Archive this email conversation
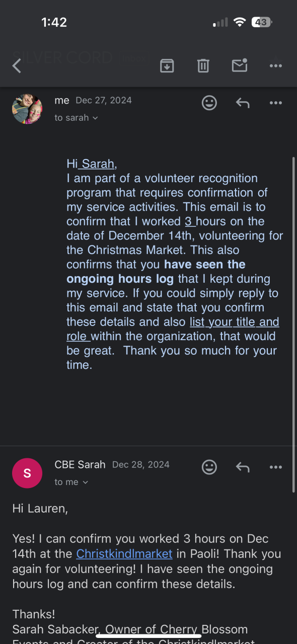Viewport: 297px width, 644px height. tap(167, 65)
